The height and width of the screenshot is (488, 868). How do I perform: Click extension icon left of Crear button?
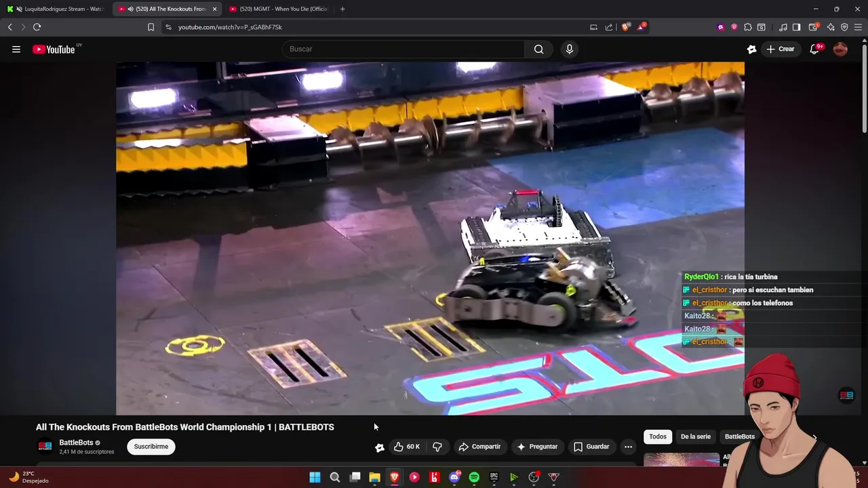(751, 49)
